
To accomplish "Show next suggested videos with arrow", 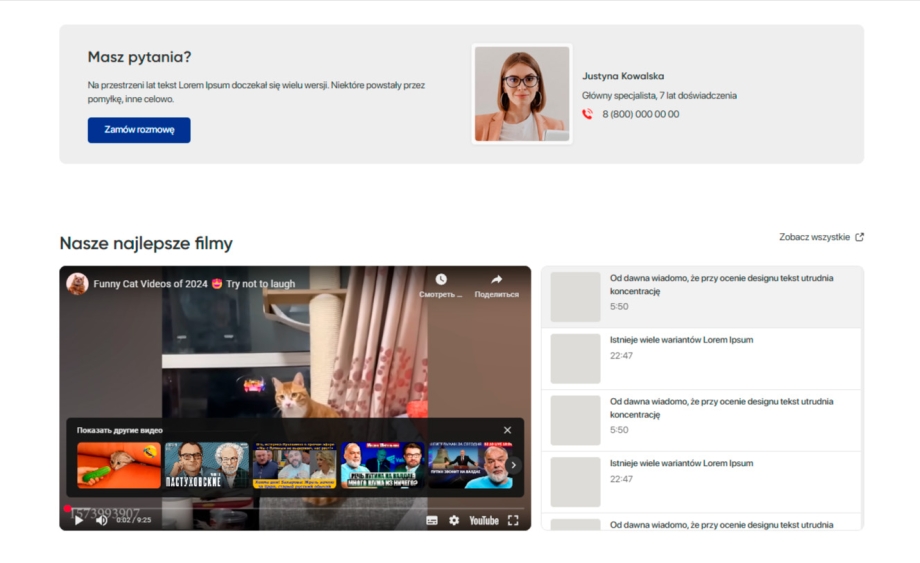I will pos(513,465).
